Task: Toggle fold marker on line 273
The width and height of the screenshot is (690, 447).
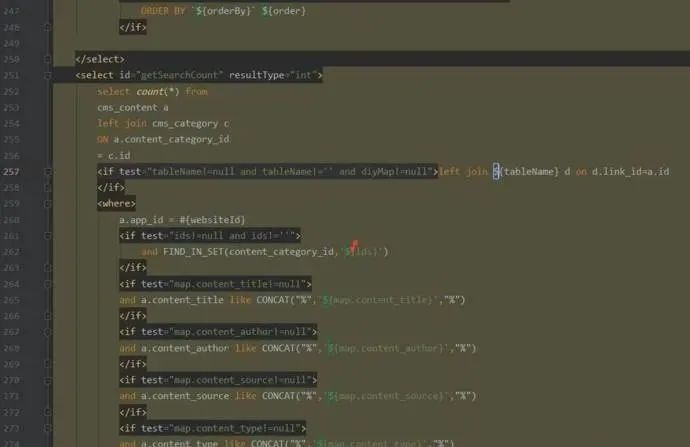Action: [x=48, y=429]
